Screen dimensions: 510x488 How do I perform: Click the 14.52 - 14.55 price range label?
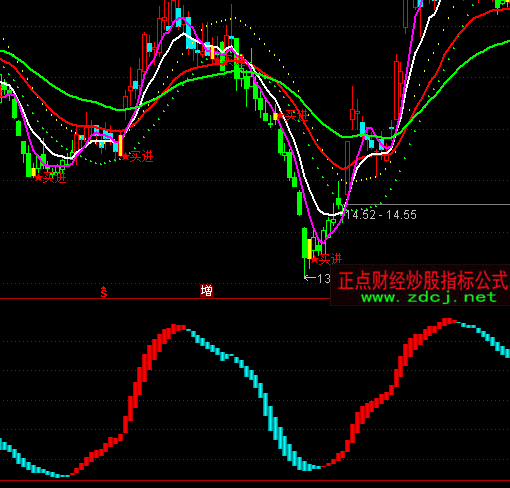381,215
